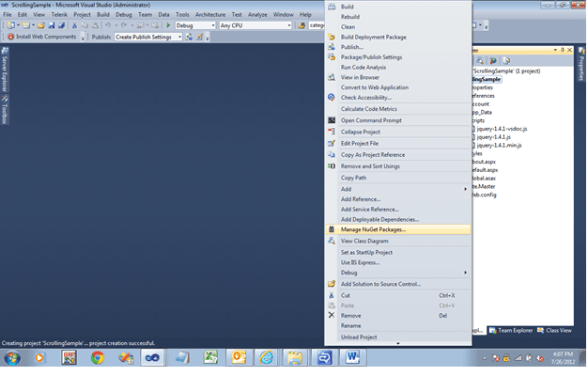Click Remove X icon in context menu
The height and width of the screenshot is (376, 588).
click(x=332, y=315)
